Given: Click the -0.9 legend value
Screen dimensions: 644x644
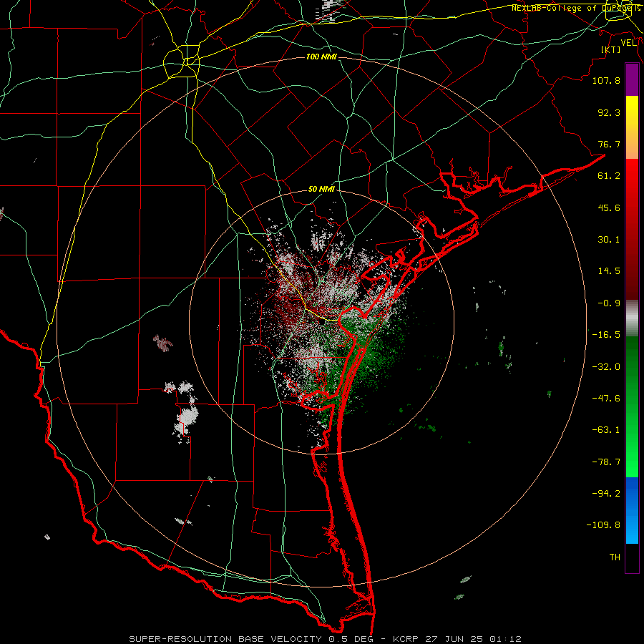Looking at the screenshot, I should (609, 303).
